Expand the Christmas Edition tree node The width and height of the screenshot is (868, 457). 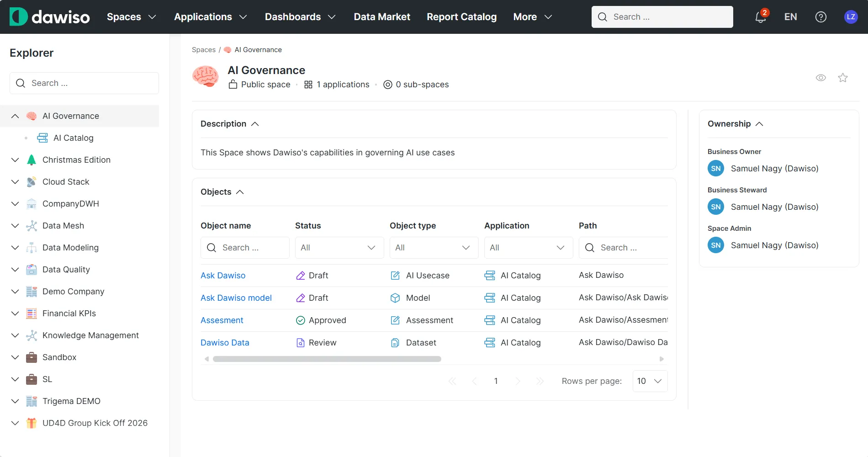point(15,160)
